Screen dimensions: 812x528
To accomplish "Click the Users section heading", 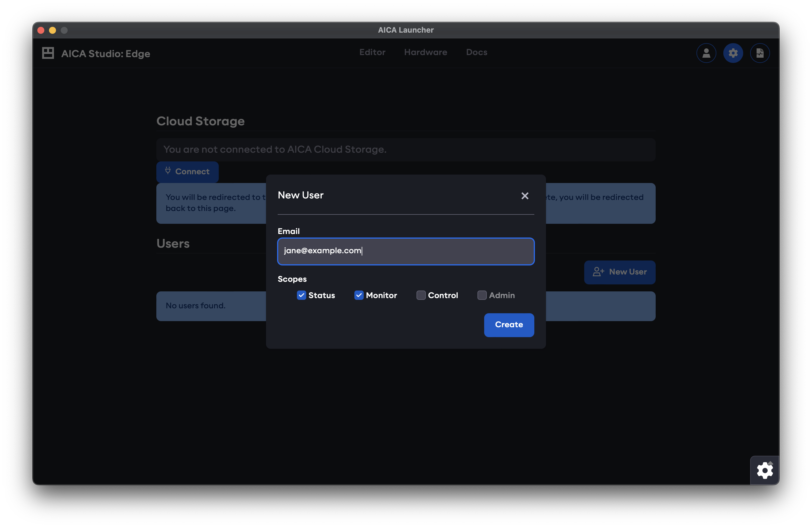I will pyautogui.click(x=173, y=244).
